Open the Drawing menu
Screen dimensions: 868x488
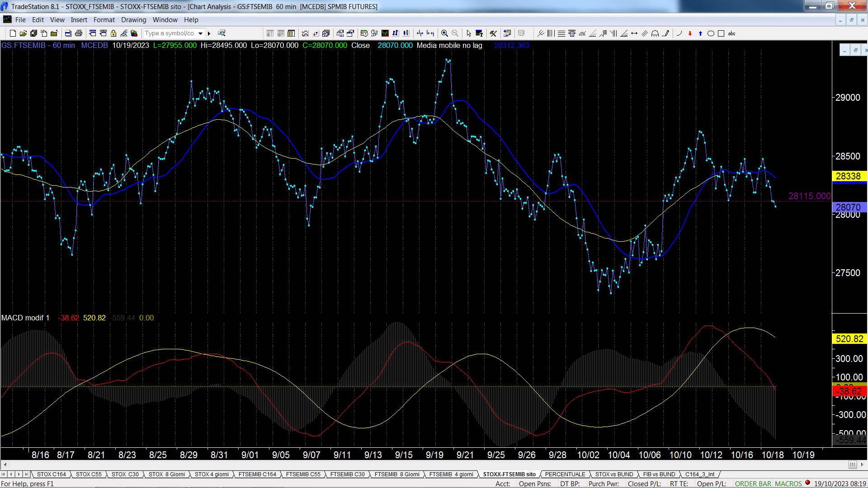pos(133,20)
